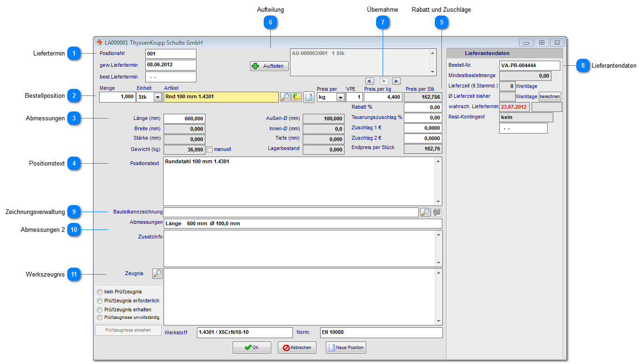
Task: Toggle the manuell weight checkbox
Action: 210,149
